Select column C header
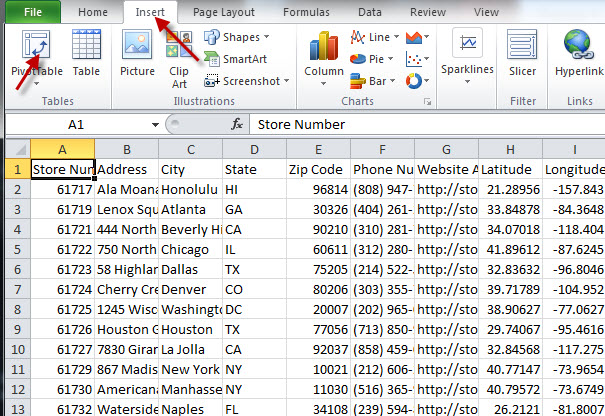This screenshot has height=416, width=605. click(191, 149)
